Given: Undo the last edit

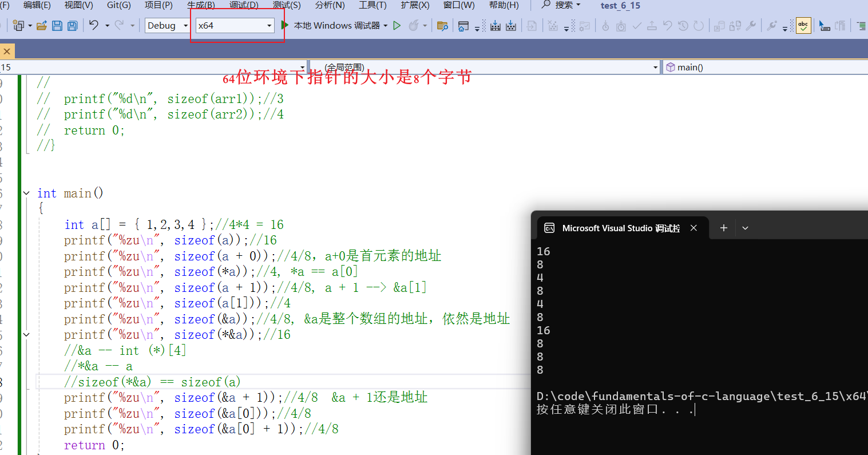Looking at the screenshot, I should coord(94,25).
